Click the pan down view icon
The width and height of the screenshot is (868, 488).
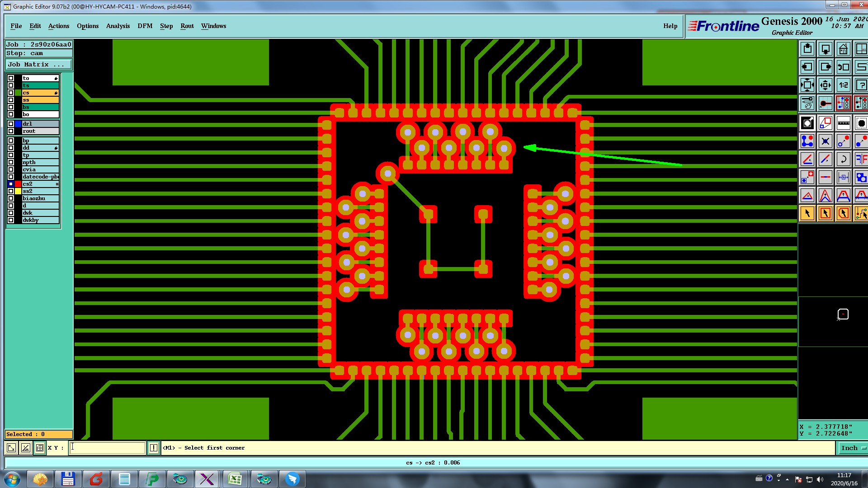pyautogui.click(x=825, y=49)
